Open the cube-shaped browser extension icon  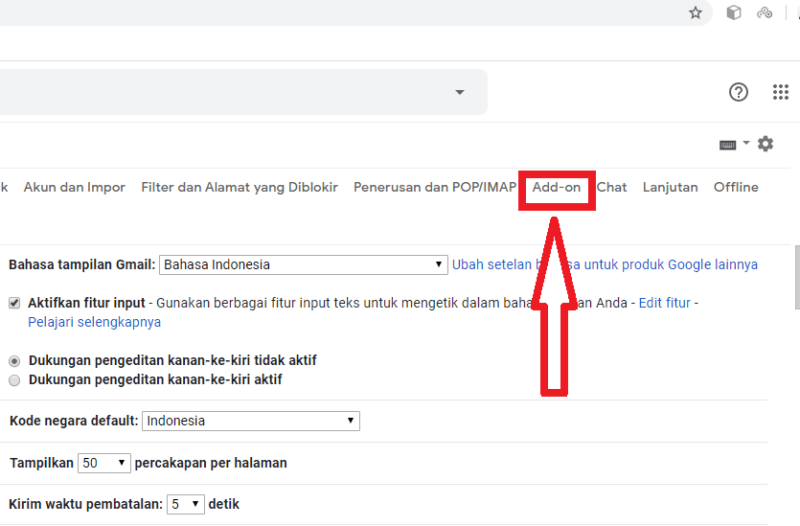[733, 13]
